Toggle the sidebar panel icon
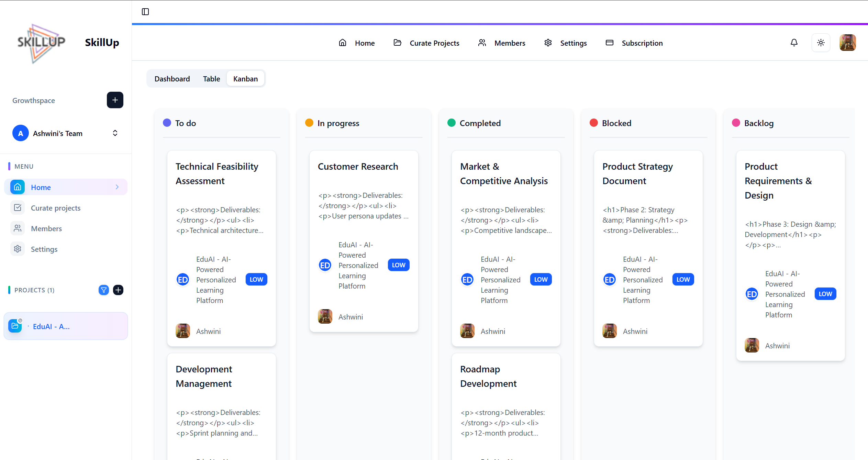The height and width of the screenshot is (460, 868). (x=145, y=12)
